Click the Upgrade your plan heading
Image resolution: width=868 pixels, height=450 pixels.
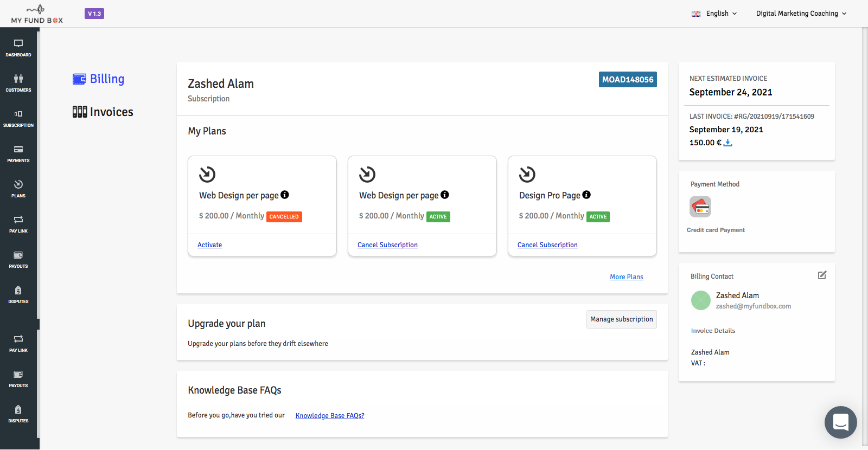tap(227, 324)
